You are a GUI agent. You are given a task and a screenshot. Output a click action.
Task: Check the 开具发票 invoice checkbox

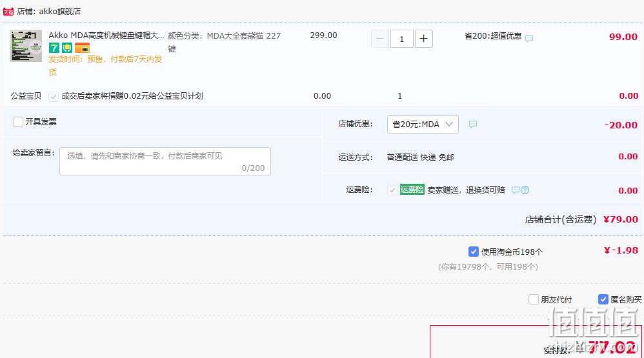[17, 122]
